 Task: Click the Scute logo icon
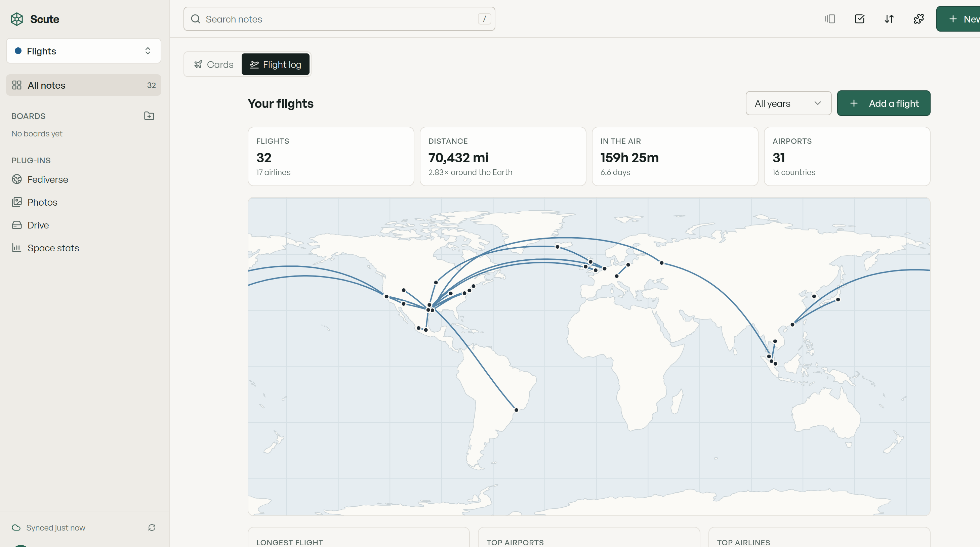(x=17, y=19)
